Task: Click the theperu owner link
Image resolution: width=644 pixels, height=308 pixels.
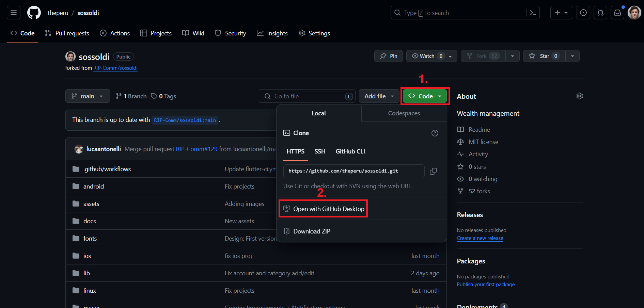Action: [x=58, y=13]
